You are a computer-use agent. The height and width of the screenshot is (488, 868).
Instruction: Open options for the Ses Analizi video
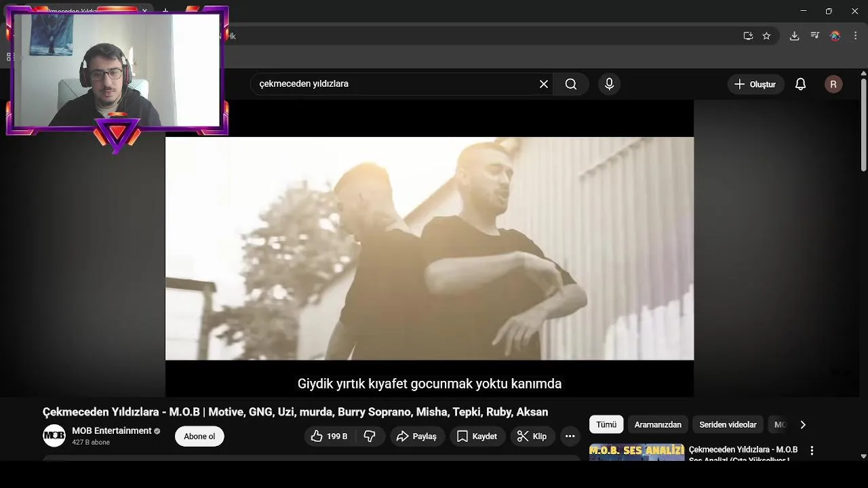pos(812,451)
